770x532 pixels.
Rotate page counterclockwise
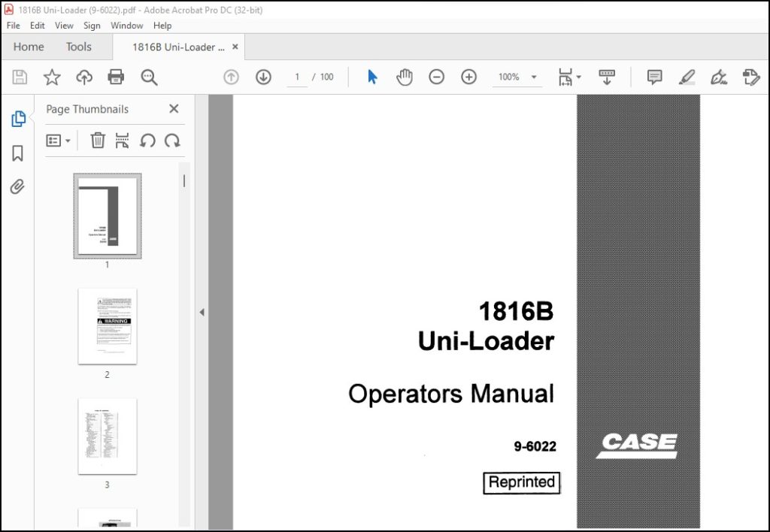[147, 141]
